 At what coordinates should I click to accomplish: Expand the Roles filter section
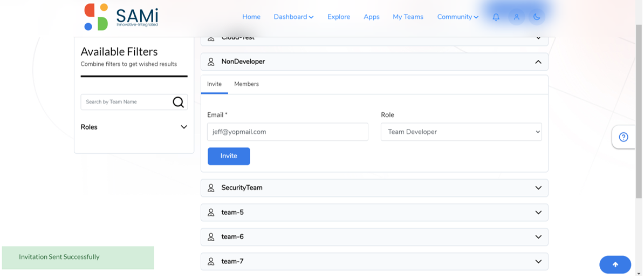134,127
